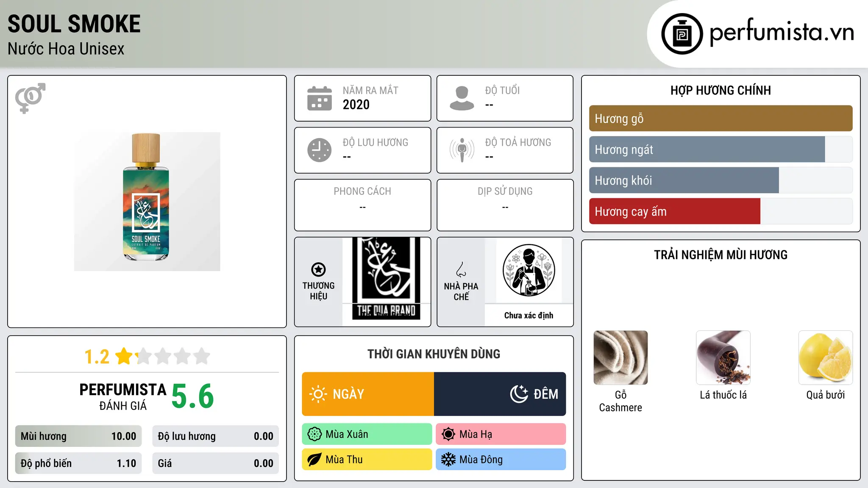Click the Mùi hương 10.00 score row
This screenshot has height=488, width=868.
[78, 436]
